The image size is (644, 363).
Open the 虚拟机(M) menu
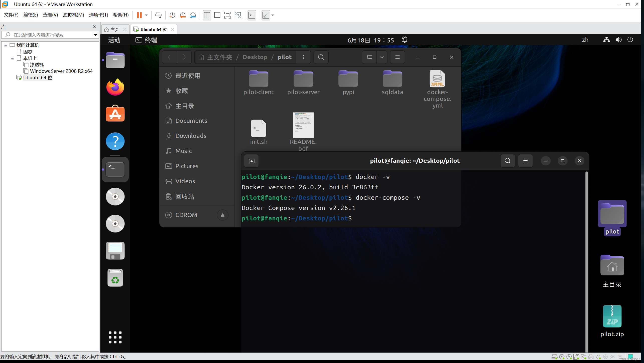(73, 15)
